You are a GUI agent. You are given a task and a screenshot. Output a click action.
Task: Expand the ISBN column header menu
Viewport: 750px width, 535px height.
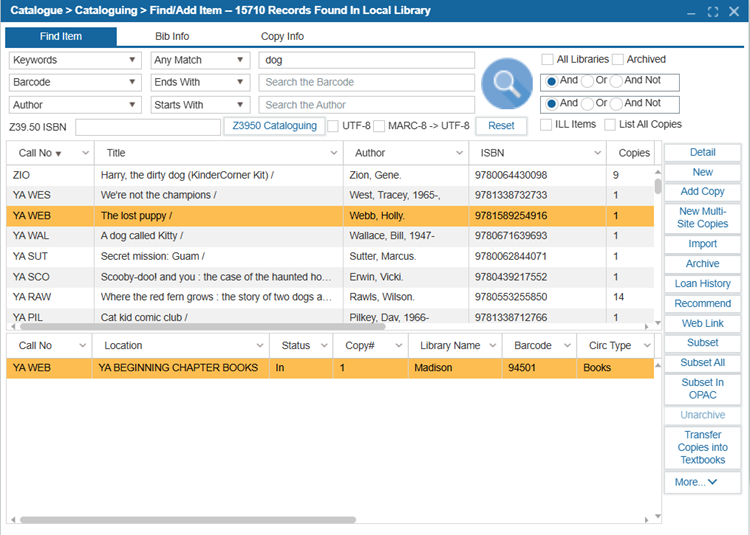pos(597,153)
